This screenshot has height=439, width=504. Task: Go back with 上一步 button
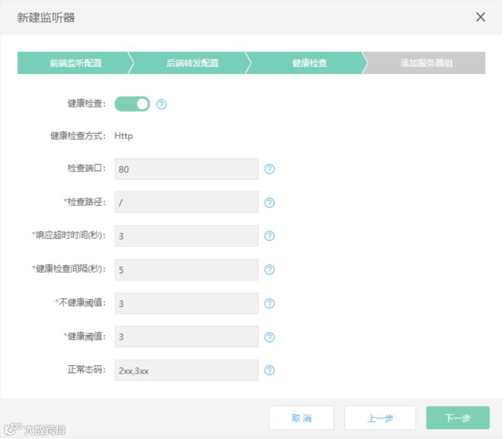(380, 418)
